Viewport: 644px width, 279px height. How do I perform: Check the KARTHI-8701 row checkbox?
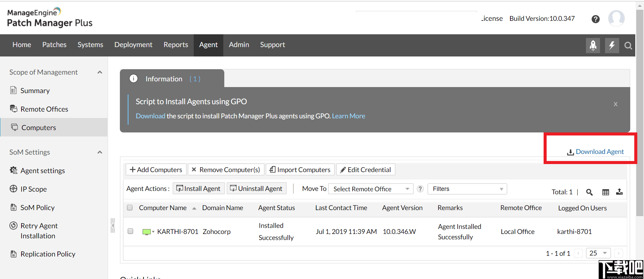131,231
